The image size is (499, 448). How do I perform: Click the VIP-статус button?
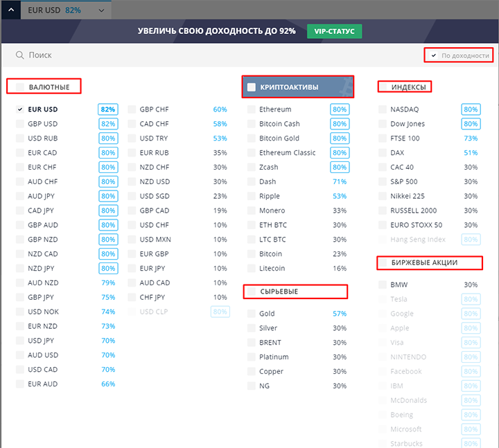click(x=335, y=31)
